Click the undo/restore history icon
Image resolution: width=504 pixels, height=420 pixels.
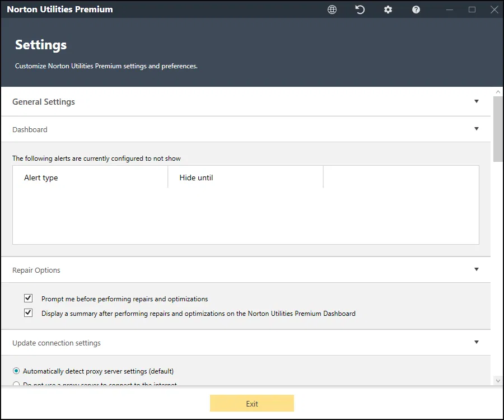pyautogui.click(x=360, y=10)
